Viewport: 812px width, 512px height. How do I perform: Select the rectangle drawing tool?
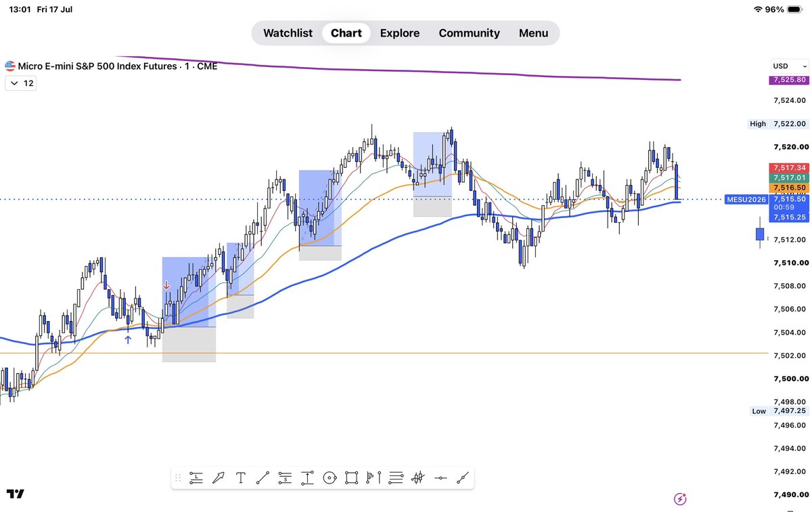tap(352, 477)
